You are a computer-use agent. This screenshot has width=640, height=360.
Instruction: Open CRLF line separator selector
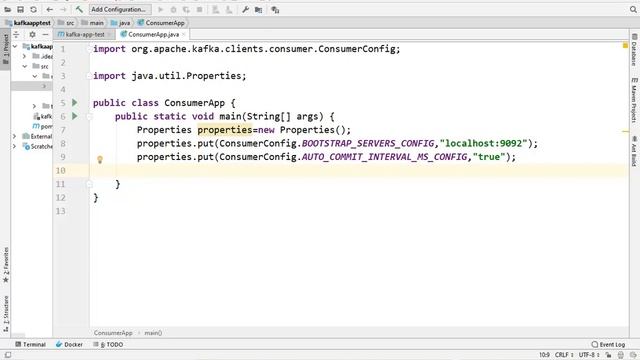[564, 355]
